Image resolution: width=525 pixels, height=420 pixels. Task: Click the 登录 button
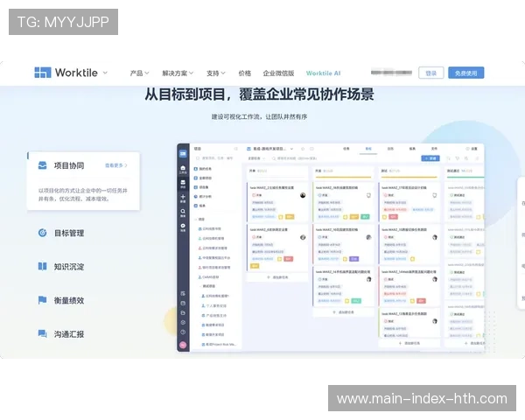430,73
